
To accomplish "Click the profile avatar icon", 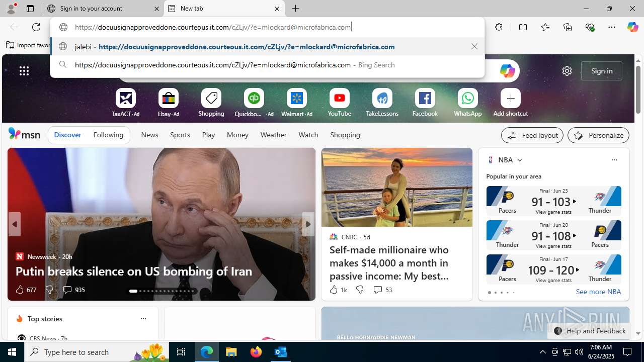I will [x=11, y=9].
